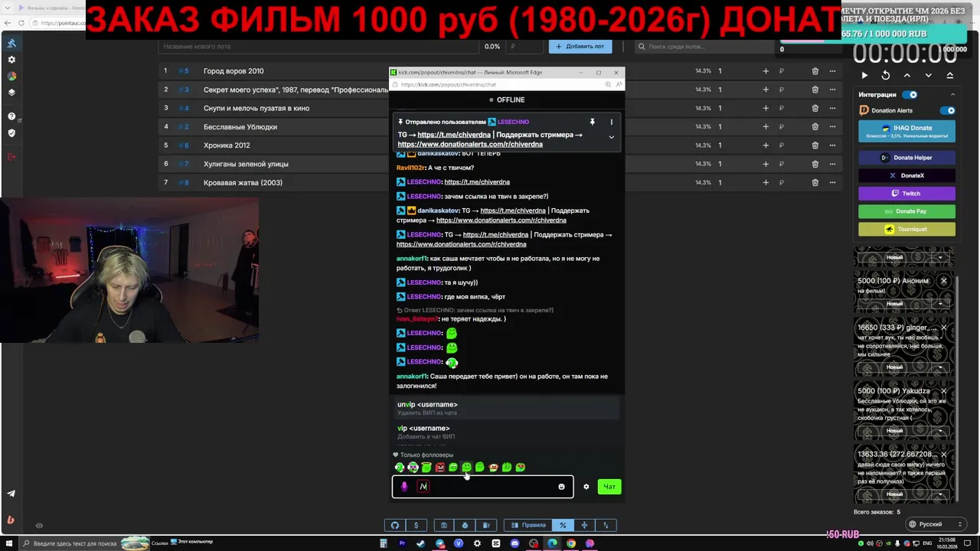Focus the new lot name field

point(318,47)
